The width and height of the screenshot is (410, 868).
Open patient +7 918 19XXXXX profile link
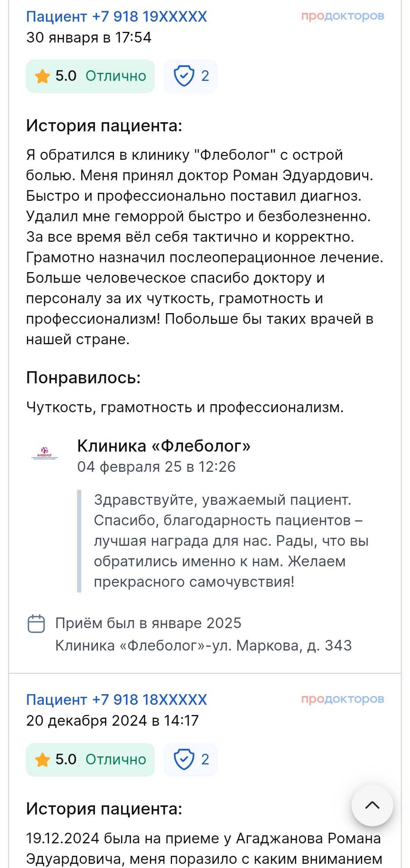[x=116, y=17]
